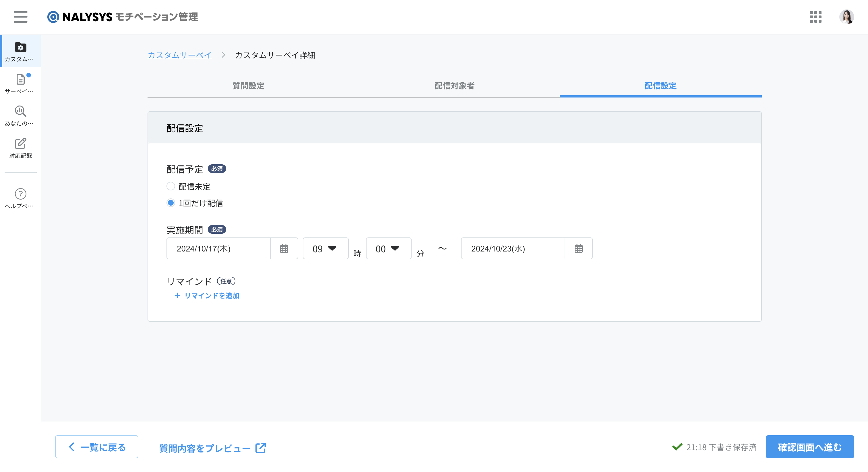Open the hour dropdown showing 09
The height and width of the screenshot is (472, 868).
tap(325, 248)
